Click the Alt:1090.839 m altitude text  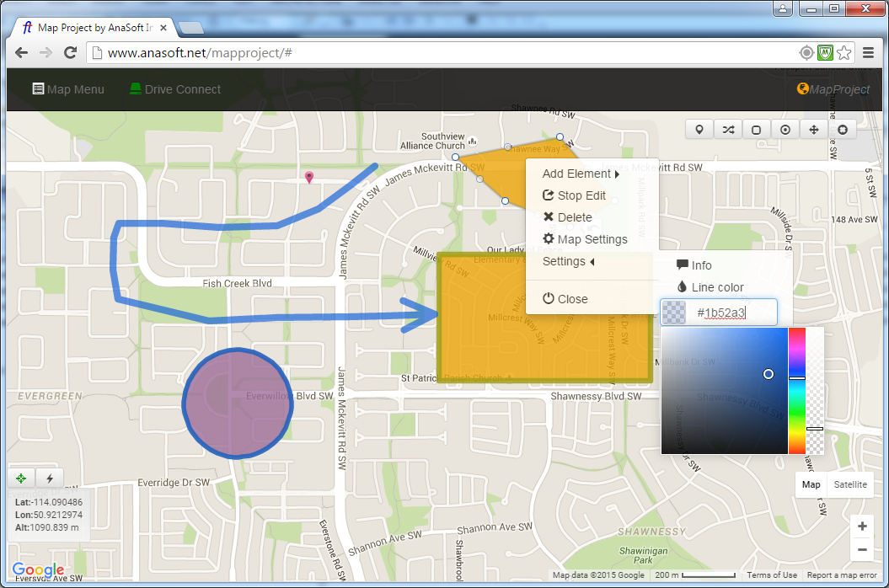47,527
